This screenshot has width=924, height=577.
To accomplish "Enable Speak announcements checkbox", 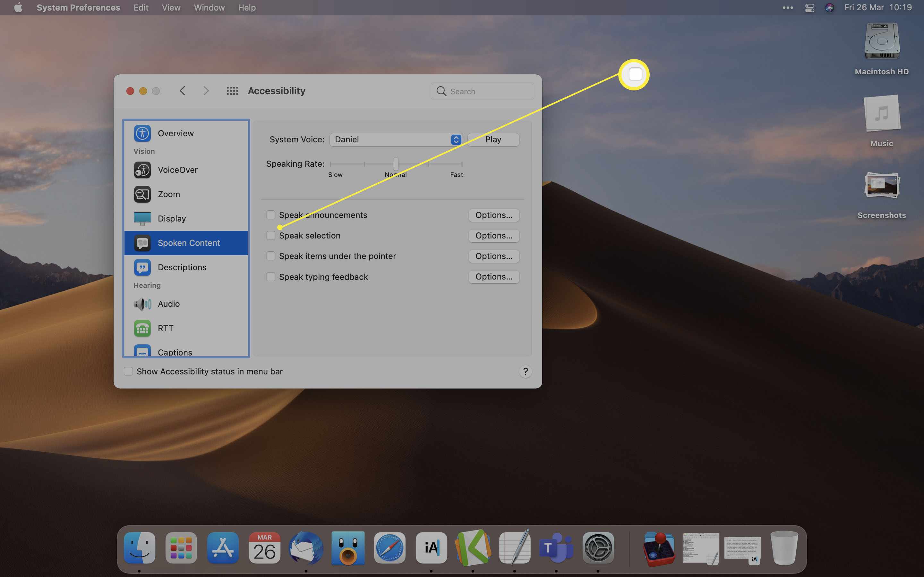I will pyautogui.click(x=270, y=215).
